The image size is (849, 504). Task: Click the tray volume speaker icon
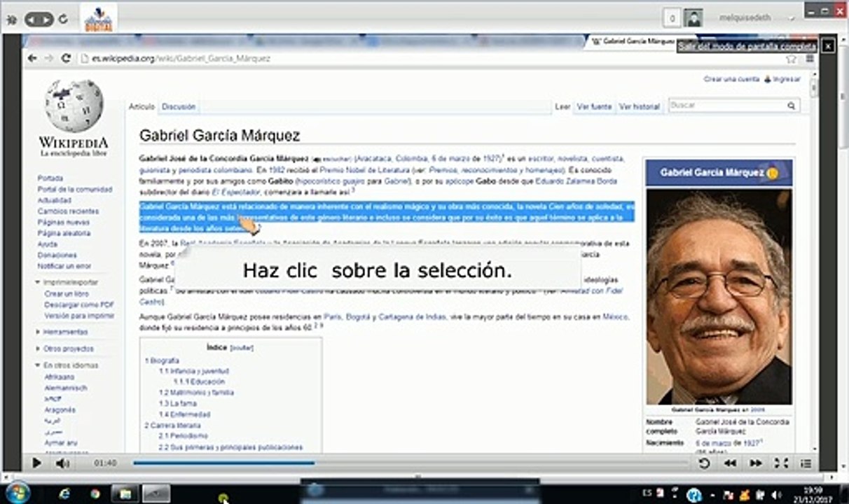point(776,494)
